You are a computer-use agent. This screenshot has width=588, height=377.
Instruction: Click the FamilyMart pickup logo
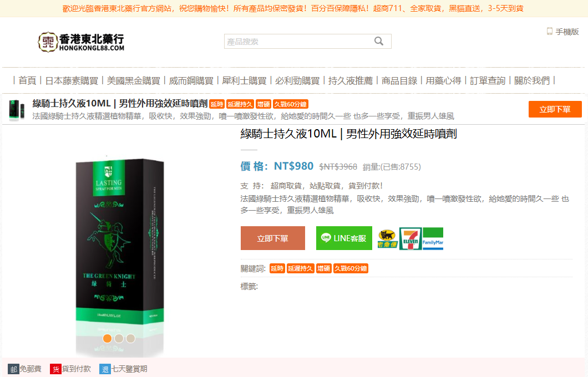pyautogui.click(x=433, y=238)
